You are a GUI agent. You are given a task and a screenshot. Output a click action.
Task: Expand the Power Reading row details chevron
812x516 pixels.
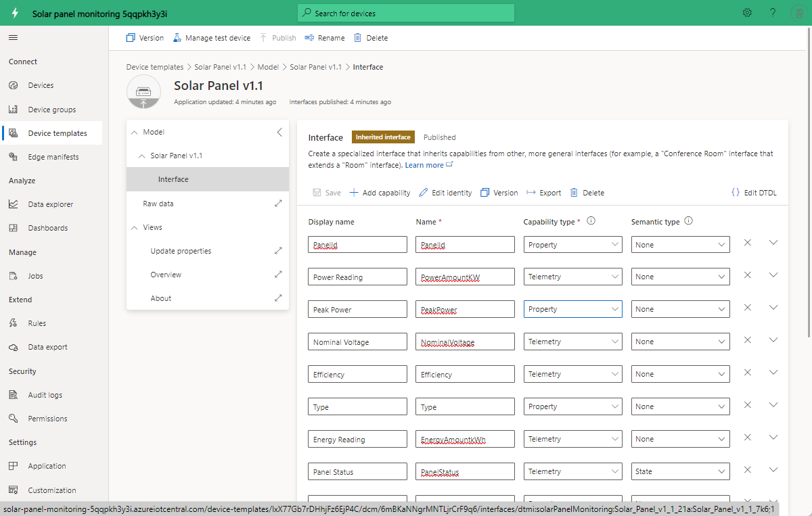coord(774,275)
